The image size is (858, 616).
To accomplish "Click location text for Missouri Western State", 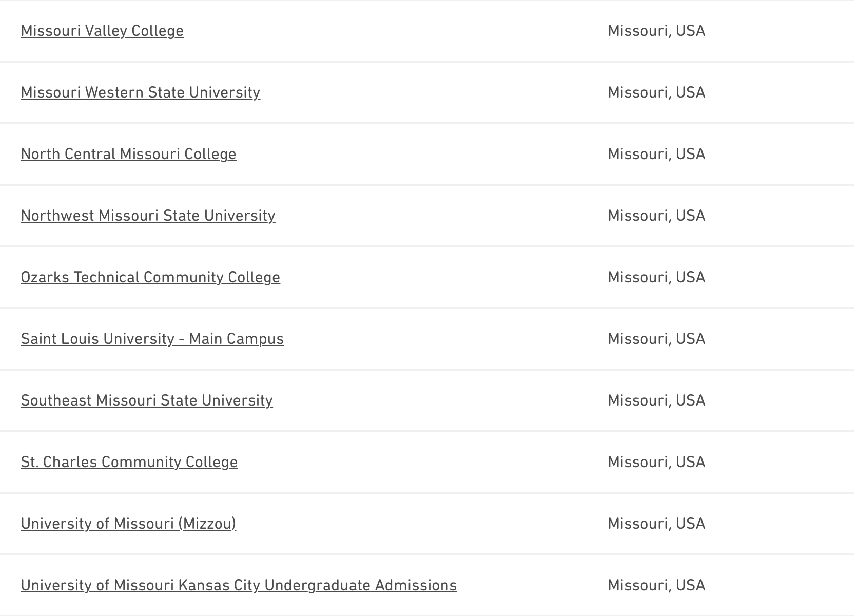I will pos(656,92).
